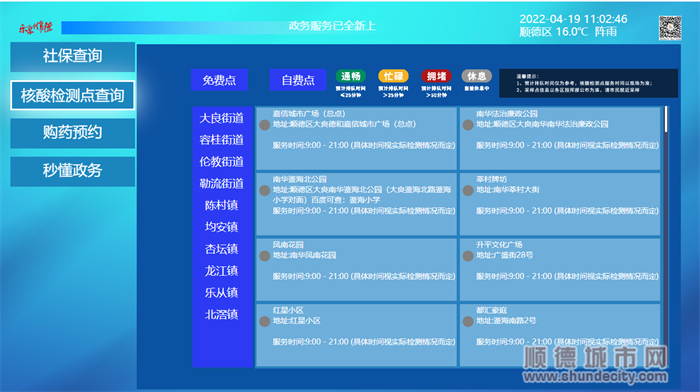Screen dimensions: 700x392
Task: Select 勒流街道 in the district list
Action: [x=221, y=183]
